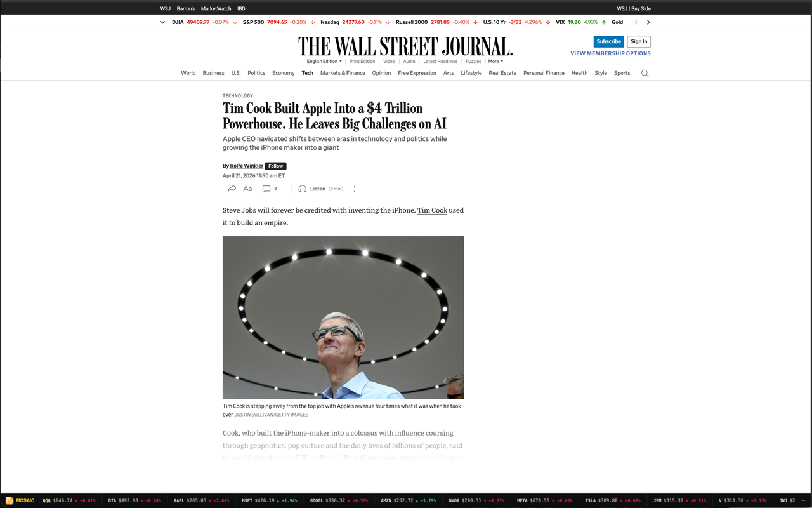Open the Barron's link in top bar
Viewport: 812px width, 508px height.
pyautogui.click(x=186, y=9)
